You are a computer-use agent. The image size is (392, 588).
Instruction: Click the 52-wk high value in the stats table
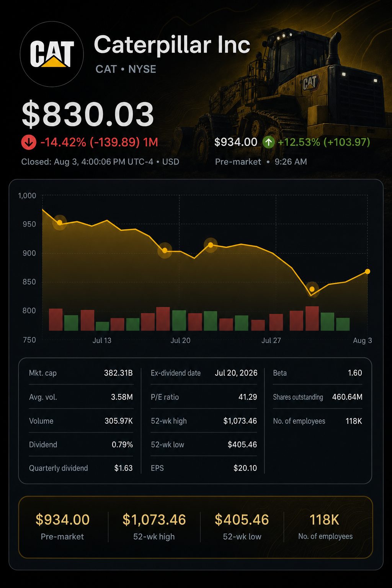tap(240, 421)
